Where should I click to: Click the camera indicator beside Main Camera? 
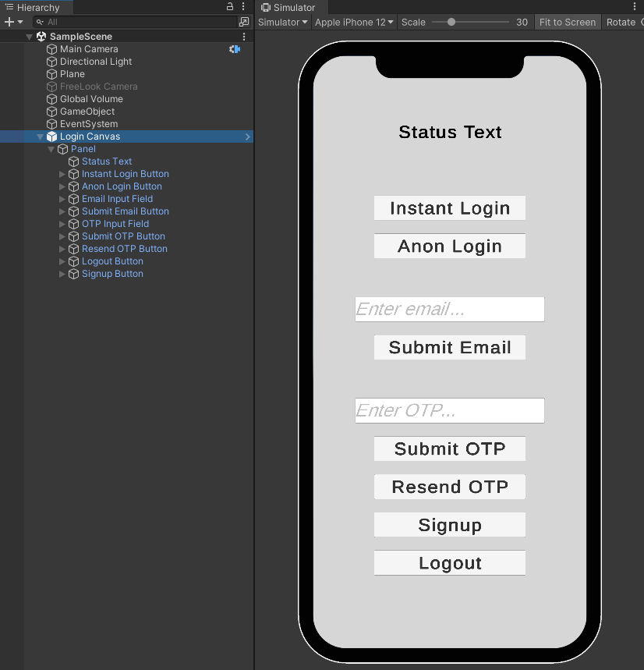tap(235, 48)
